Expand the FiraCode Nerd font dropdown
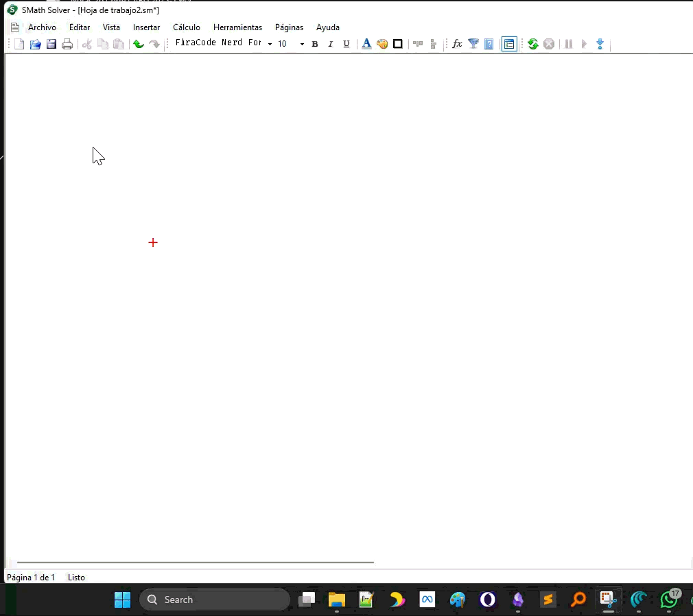This screenshot has height=616, width=693. point(270,44)
